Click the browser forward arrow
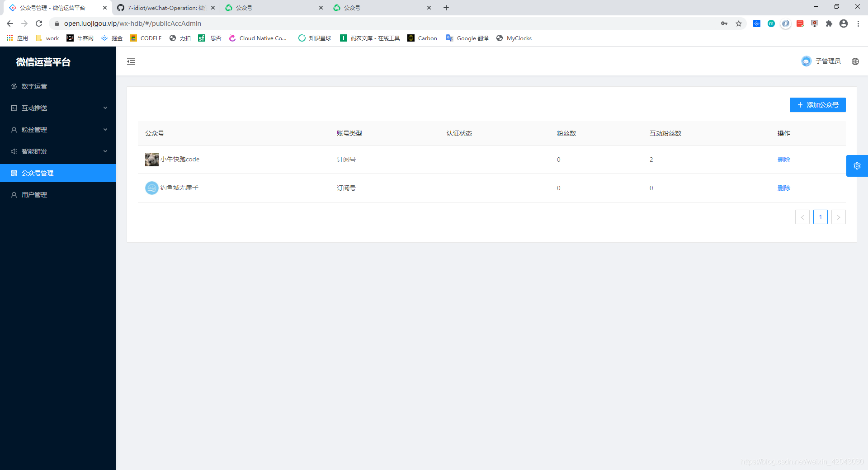 (24, 23)
